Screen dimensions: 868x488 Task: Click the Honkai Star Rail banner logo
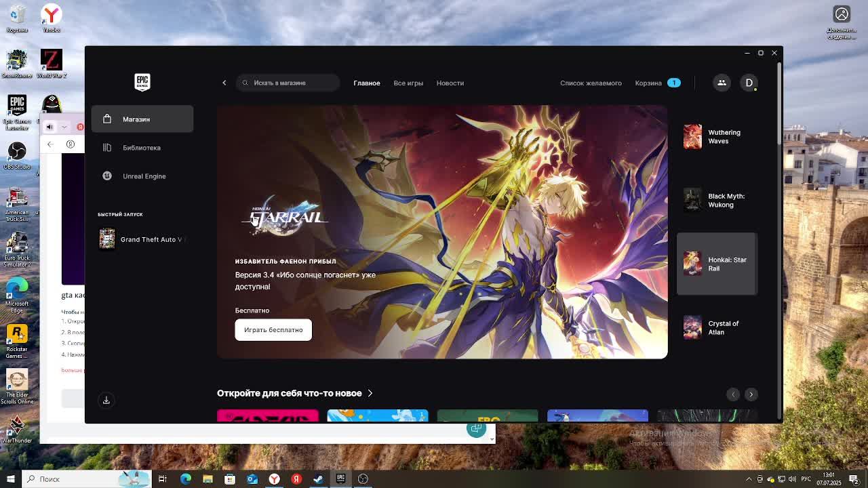click(285, 218)
